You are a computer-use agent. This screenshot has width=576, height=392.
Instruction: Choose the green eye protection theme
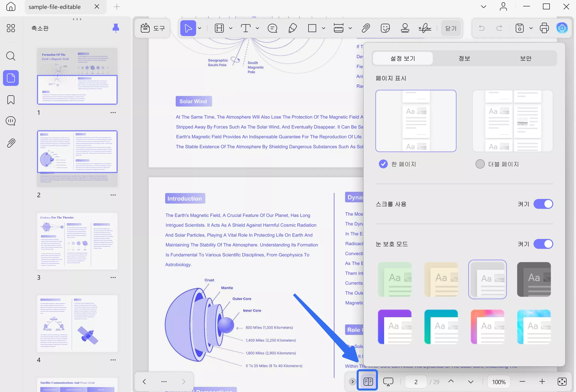pyautogui.click(x=394, y=279)
